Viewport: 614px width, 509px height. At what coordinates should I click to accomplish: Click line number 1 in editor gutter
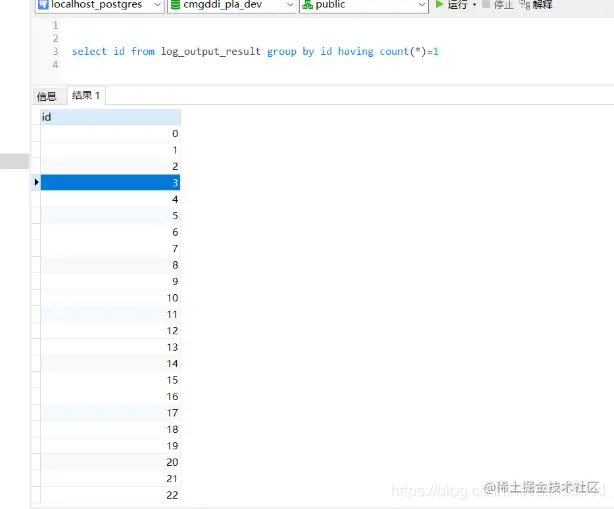click(55, 25)
